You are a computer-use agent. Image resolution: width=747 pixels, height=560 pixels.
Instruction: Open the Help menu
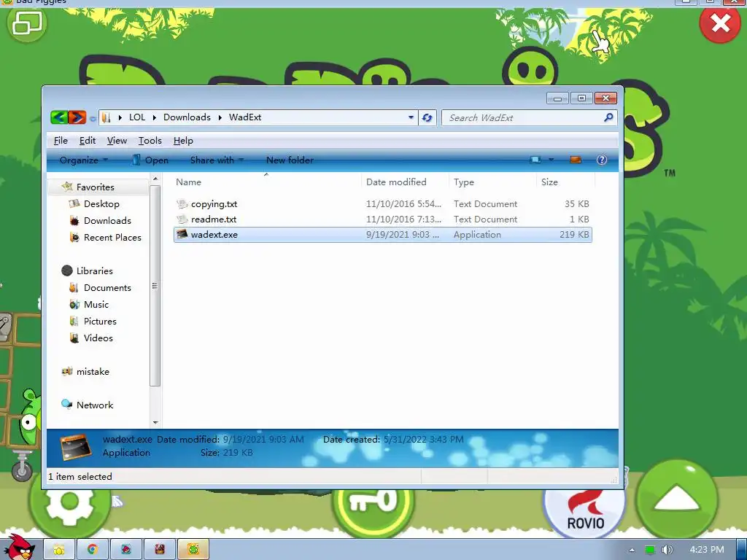pos(183,141)
